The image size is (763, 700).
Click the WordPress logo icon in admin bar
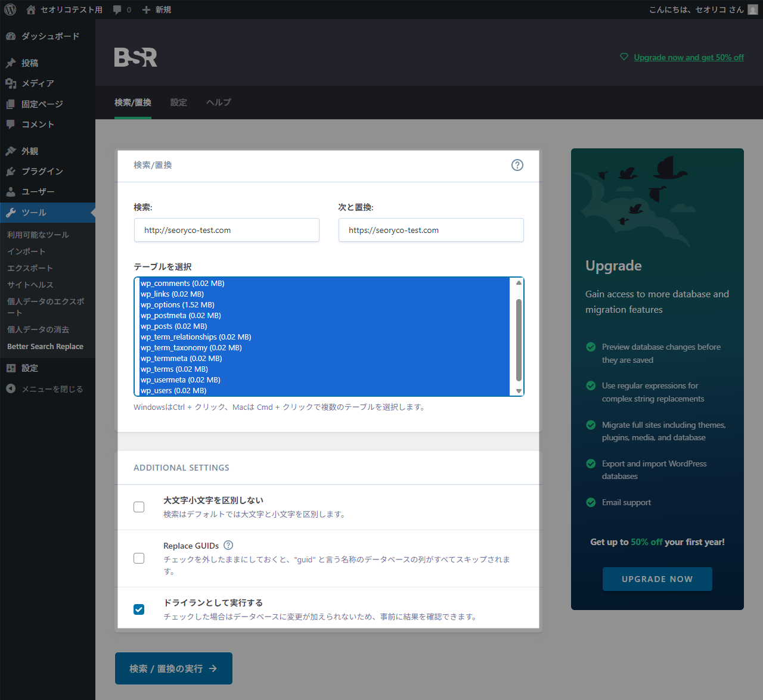(x=10, y=10)
